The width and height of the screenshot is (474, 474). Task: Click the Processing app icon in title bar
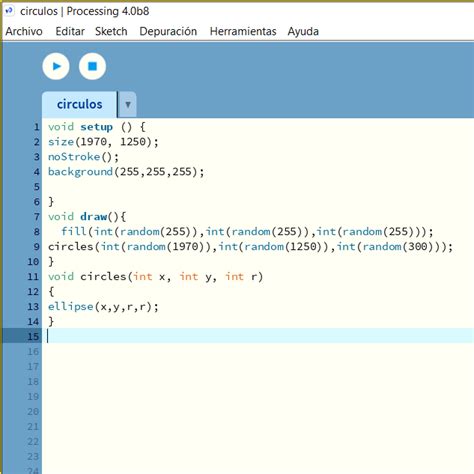[x=9, y=11]
